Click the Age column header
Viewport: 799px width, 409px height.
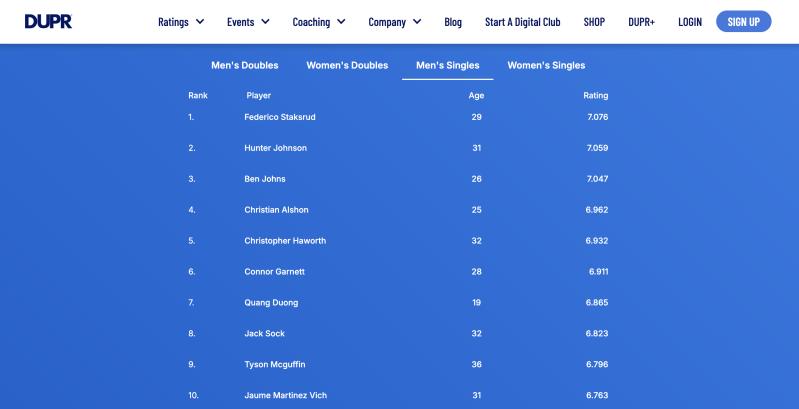(x=476, y=95)
